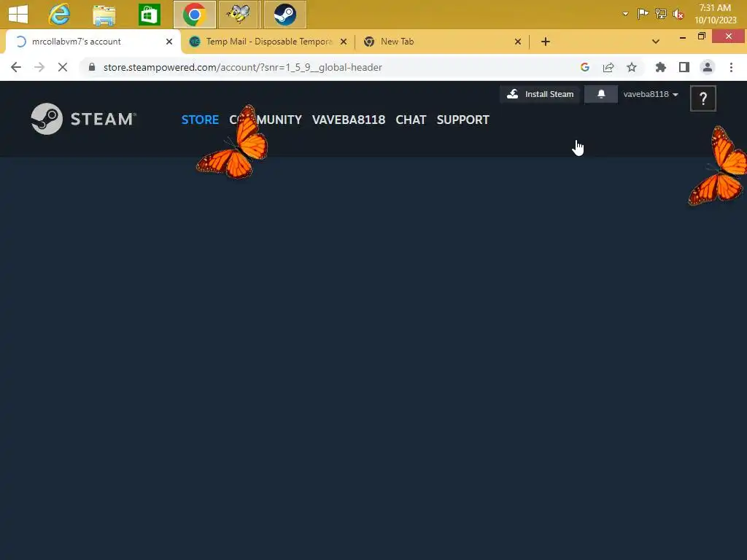Click the Steam logo
The height and width of the screenshot is (560, 747).
84,119
